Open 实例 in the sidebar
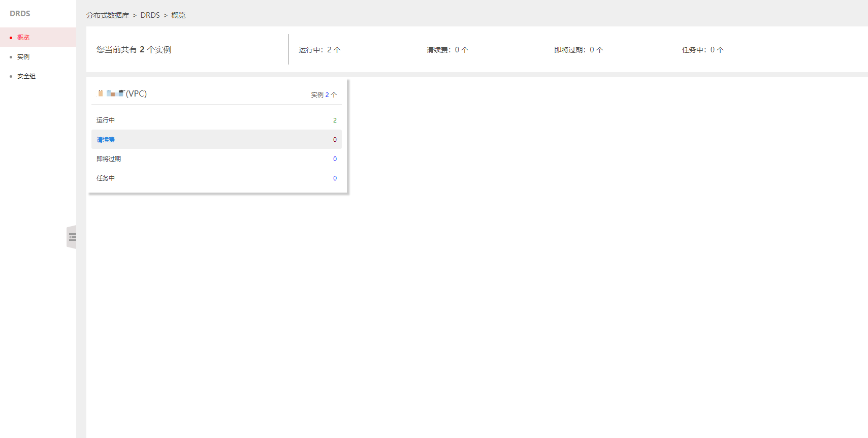Viewport: 868px width, 438px height. [38, 56]
